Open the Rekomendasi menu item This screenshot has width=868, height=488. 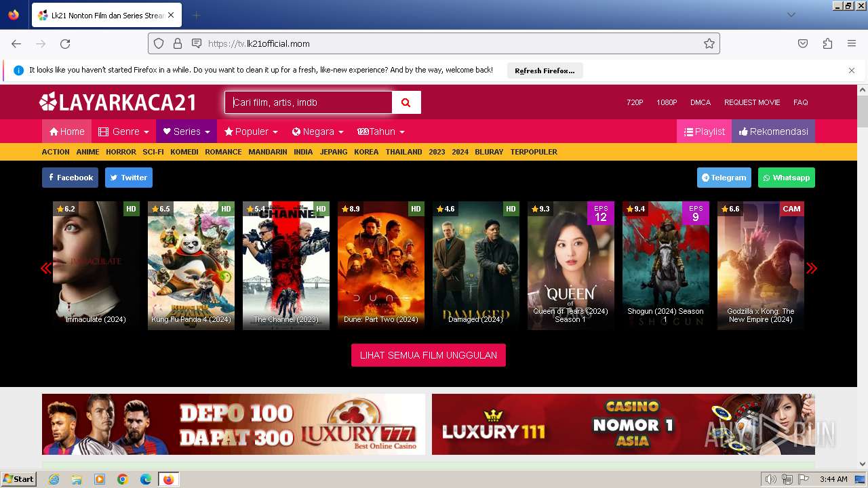773,131
